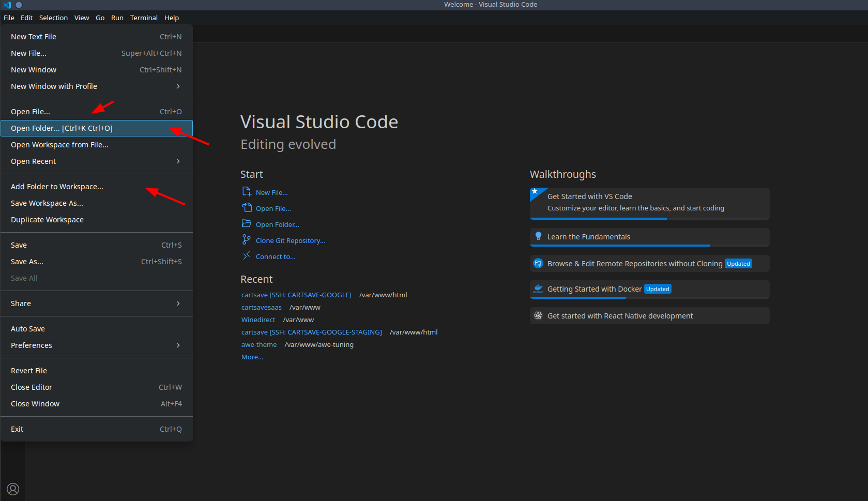Viewport: 868px width, 501px height.
Task: Click the Connect to remote icon
Action: (247, 255)
